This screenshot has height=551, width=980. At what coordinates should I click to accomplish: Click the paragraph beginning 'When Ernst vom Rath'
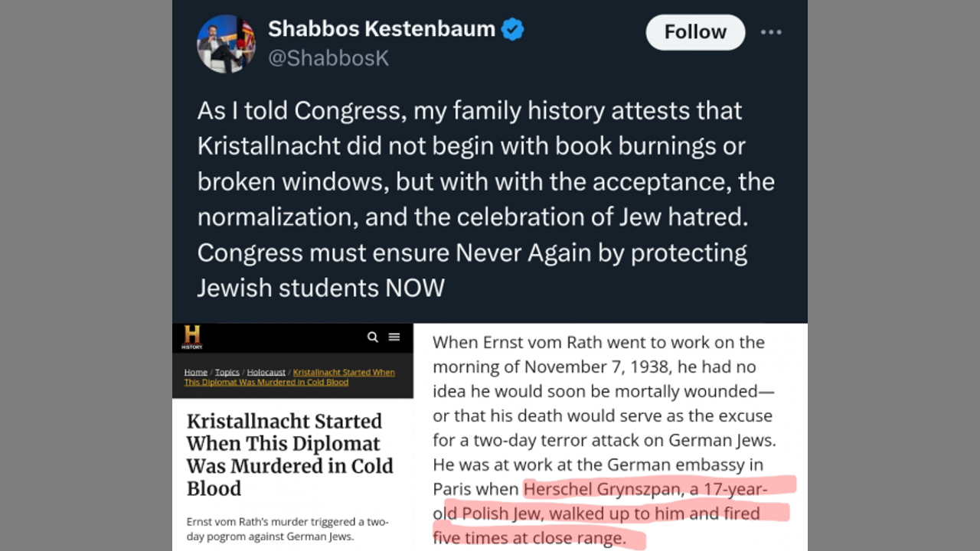(x=598, y=342)
